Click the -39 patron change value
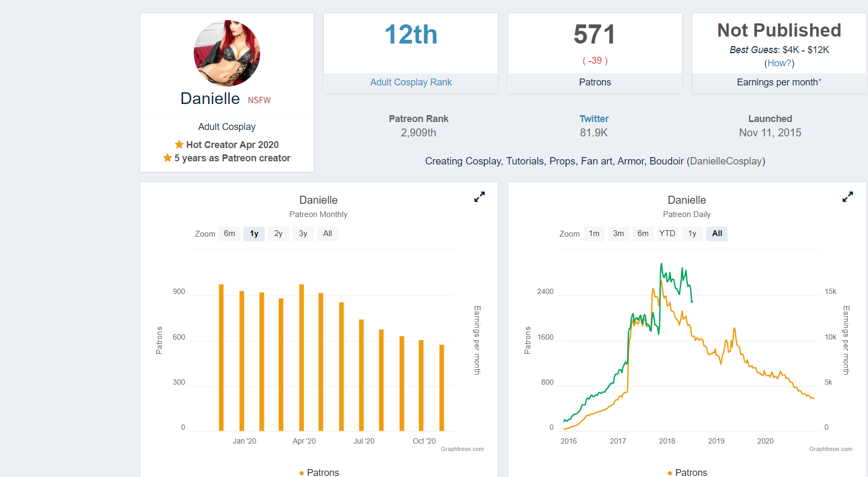The image size is (868, 477). [595, 60]
